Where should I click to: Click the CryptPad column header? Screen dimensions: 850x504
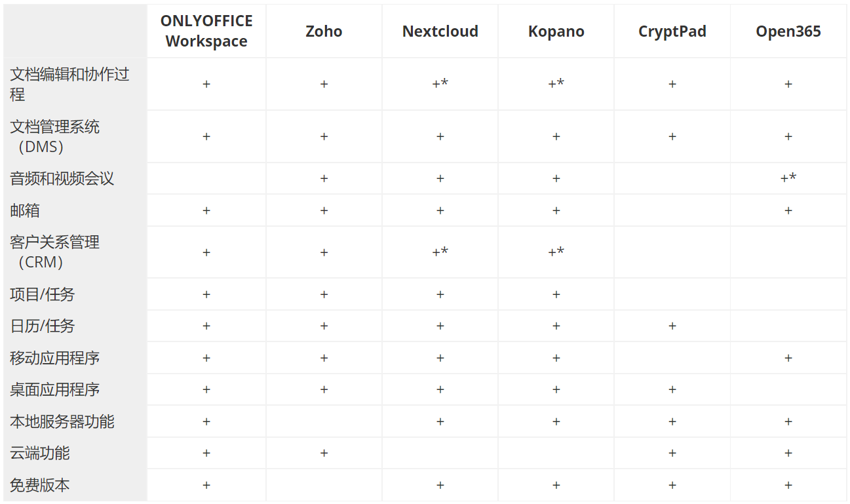point(672,31)
